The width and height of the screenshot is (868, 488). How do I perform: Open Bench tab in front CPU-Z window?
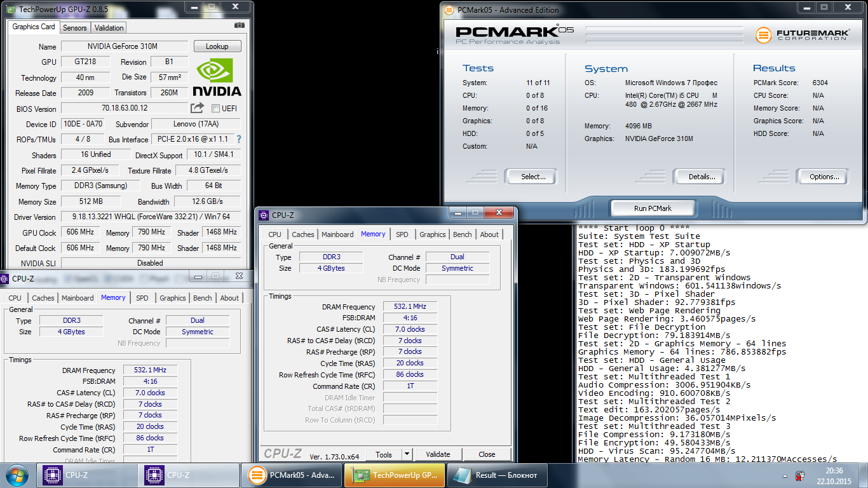[463, 234]
